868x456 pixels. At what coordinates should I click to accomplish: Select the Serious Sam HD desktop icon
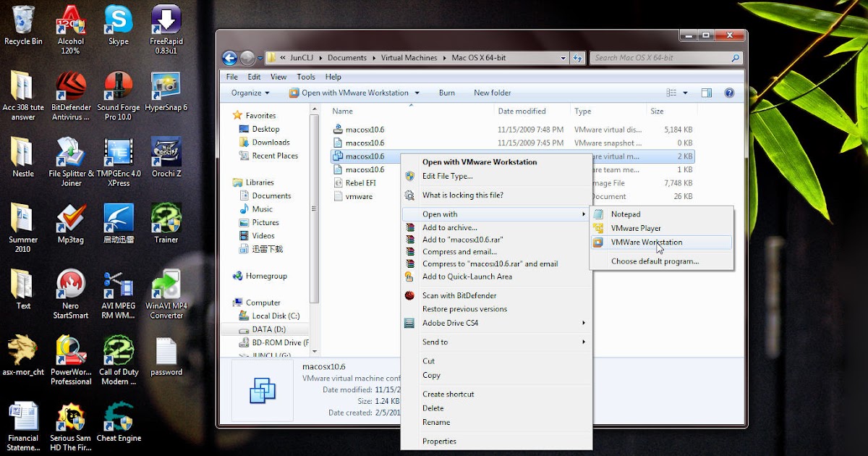point(71,426)
